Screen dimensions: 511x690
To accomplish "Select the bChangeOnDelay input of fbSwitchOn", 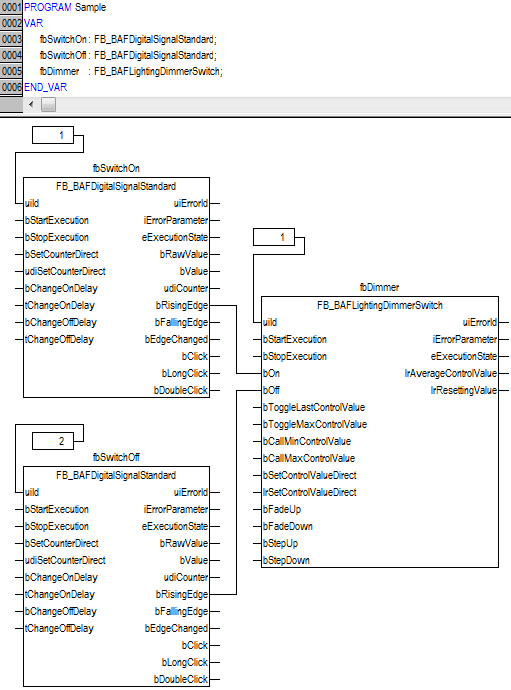I will tap(61, 289).
